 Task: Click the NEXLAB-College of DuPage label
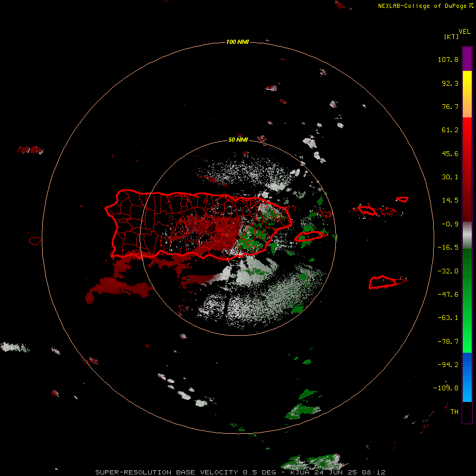425,6
